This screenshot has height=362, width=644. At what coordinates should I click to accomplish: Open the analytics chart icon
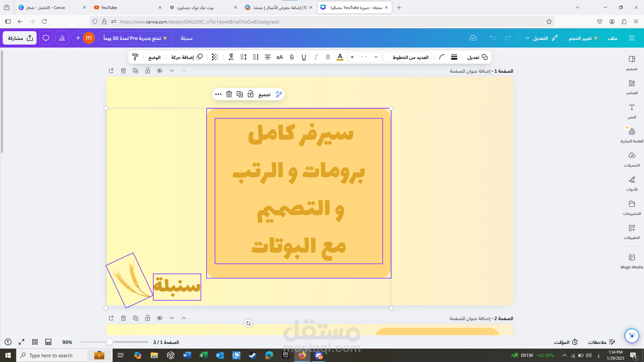coord(62,38)
